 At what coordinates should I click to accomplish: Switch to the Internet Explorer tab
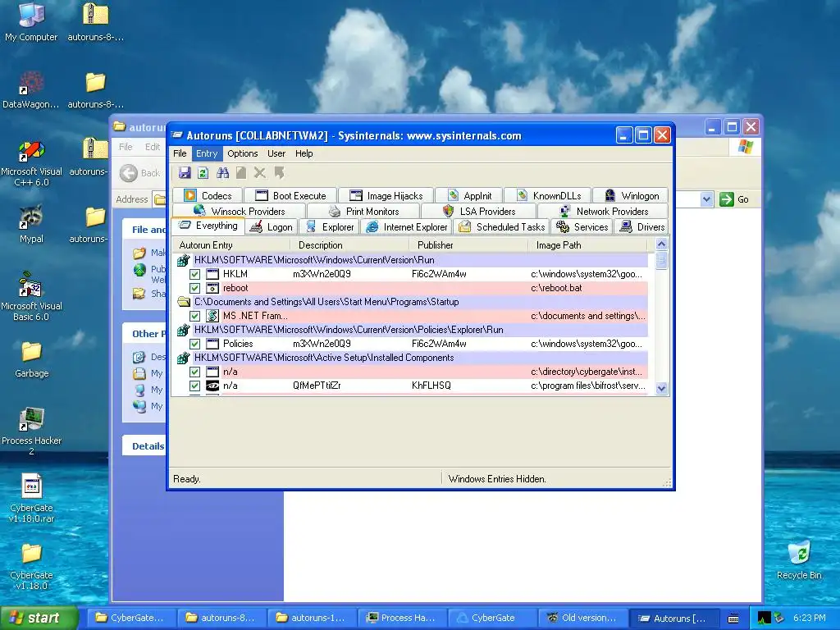point(407,227)
